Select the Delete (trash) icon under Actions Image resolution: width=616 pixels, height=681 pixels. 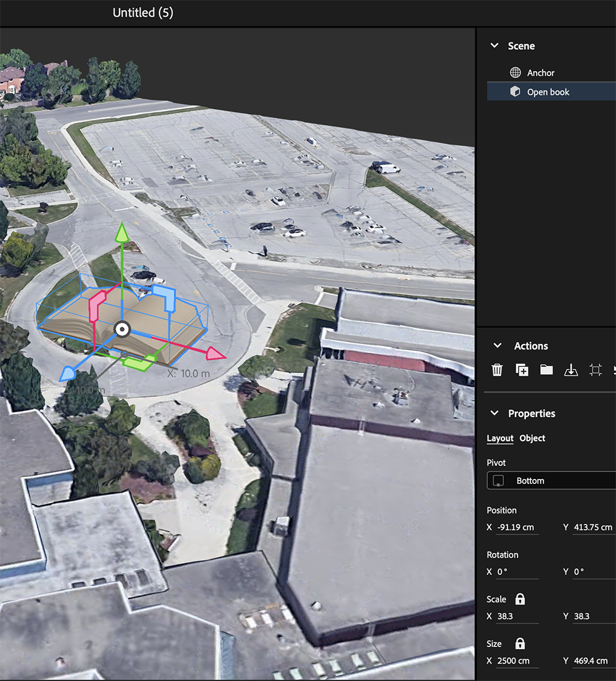coord(496,370)
